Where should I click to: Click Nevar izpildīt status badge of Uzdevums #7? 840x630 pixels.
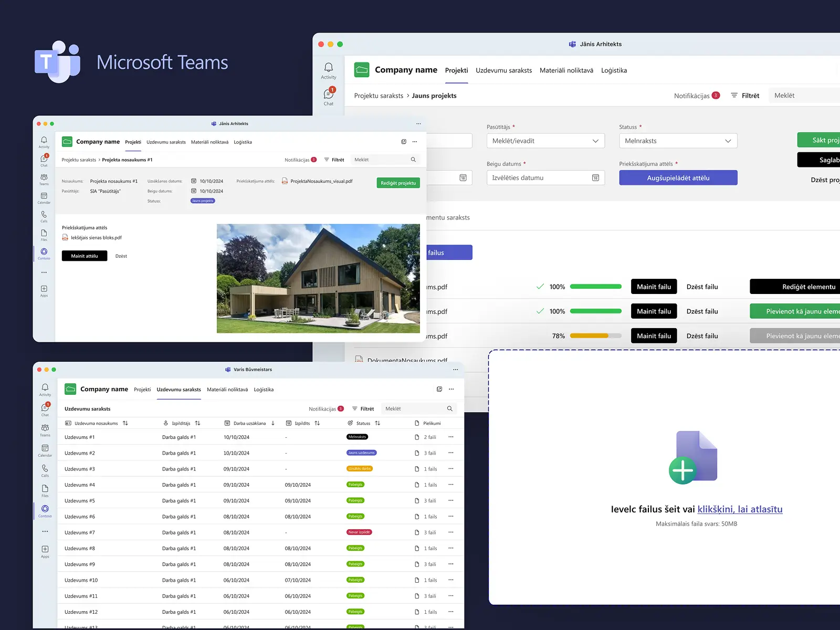tap(360, 532)
